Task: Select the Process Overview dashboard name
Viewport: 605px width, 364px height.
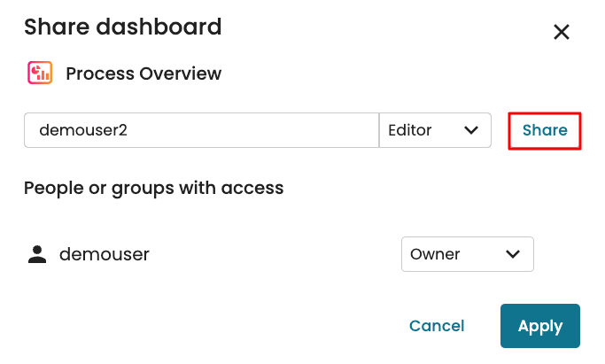Action: point(143,74)
